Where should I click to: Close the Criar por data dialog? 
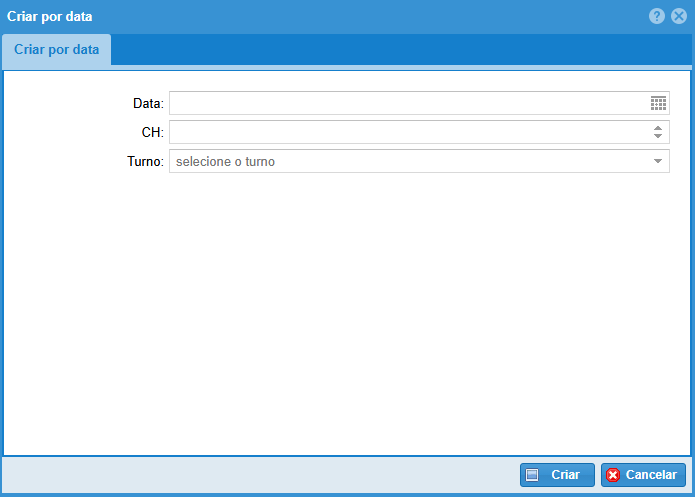[679, 16]
